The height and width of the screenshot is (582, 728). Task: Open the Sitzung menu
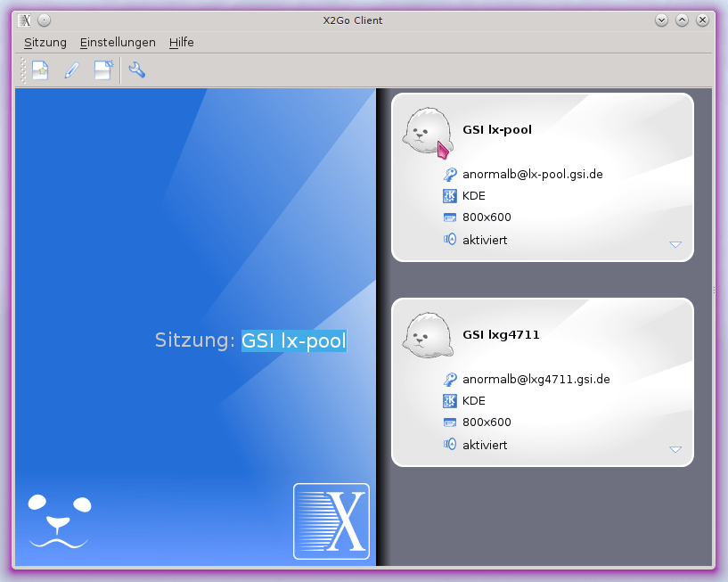(x=45, y=42)
